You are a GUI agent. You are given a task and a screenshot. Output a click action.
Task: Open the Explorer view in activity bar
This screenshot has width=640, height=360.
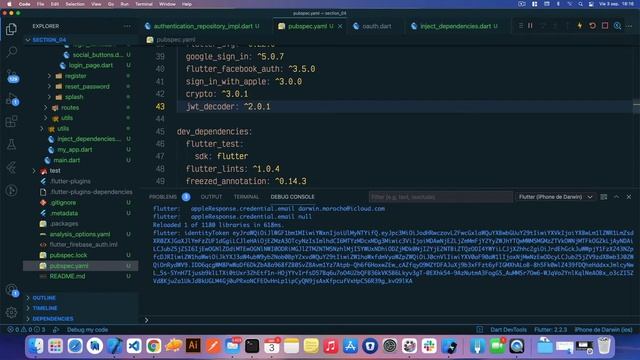(11, 29)
